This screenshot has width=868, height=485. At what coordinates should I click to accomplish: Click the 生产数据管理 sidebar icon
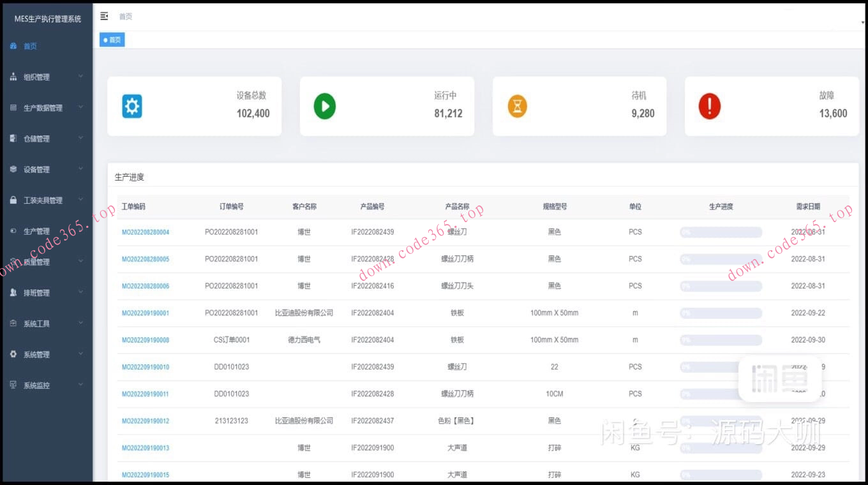13,108
